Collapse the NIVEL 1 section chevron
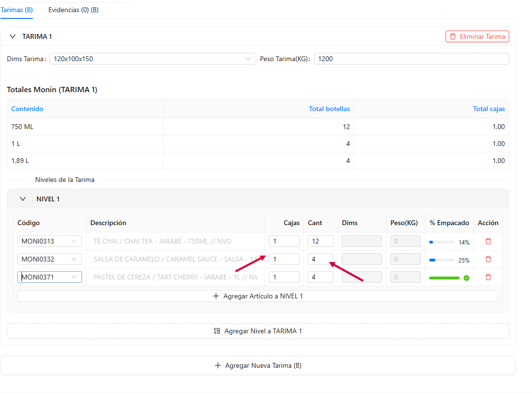 (23, 199)
